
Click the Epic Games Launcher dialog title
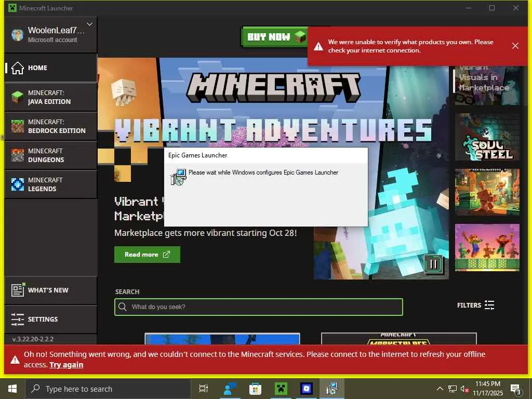click(x=198, y=155)
